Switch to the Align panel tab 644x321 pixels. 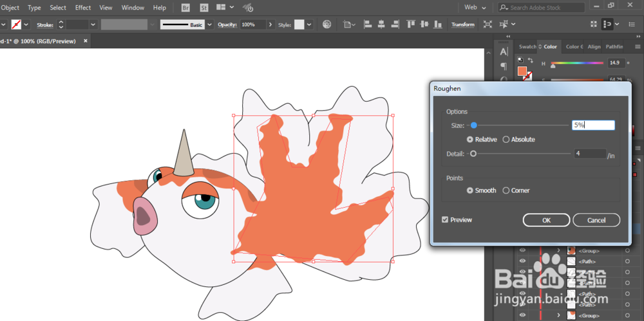tap(594, 47)
